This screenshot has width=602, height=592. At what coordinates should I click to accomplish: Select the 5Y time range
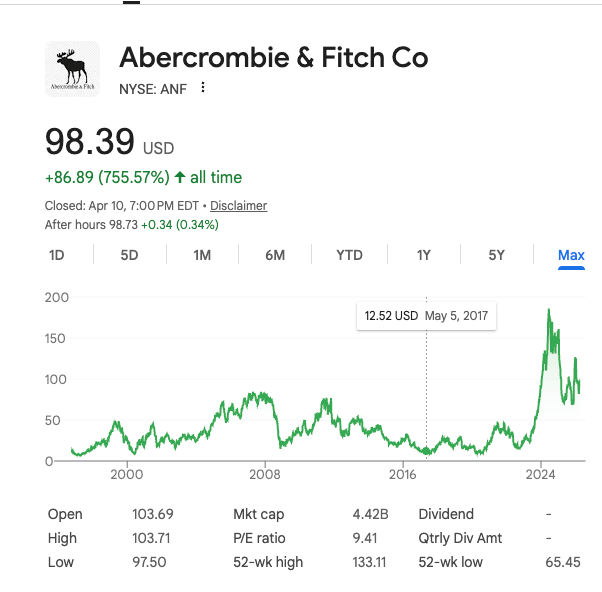pos(497,255)
